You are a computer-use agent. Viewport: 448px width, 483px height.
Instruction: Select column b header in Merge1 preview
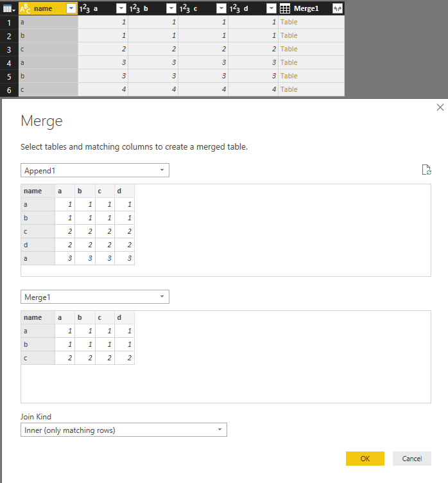coord(85,317)
